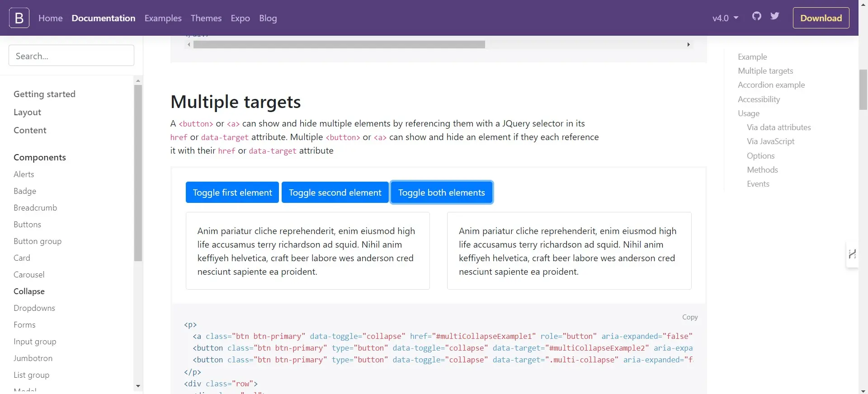Click the horizontal code scrollbar thumb

(x=339, y=44)
